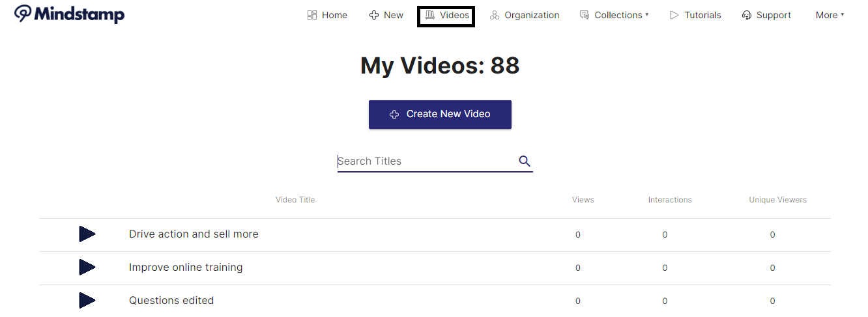Click the Support headset icon
The height and width of the screenshot is (317, 868).
747,15
